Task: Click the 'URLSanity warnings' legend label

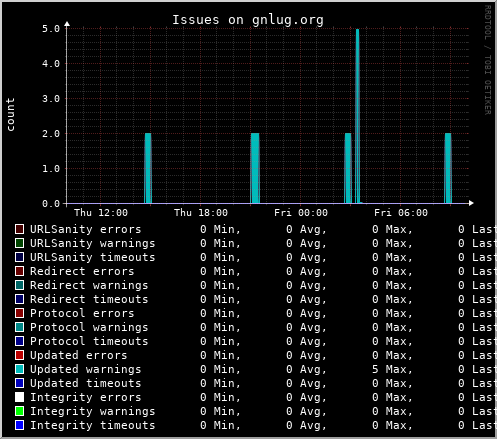Action: pos(93,243)
